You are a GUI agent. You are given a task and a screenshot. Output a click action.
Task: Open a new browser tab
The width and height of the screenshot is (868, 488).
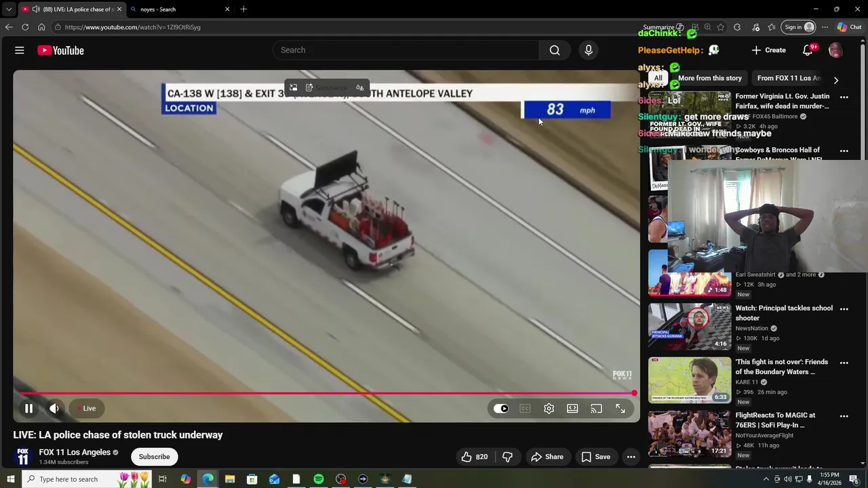[243, 9]
